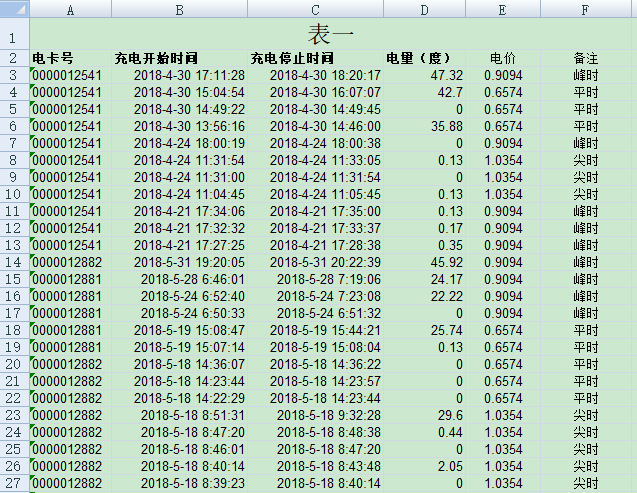The height and width of the screenshot is (493, 637).
Task: Select cell with 2018-5-31 19:20:05
Action: 179,262
